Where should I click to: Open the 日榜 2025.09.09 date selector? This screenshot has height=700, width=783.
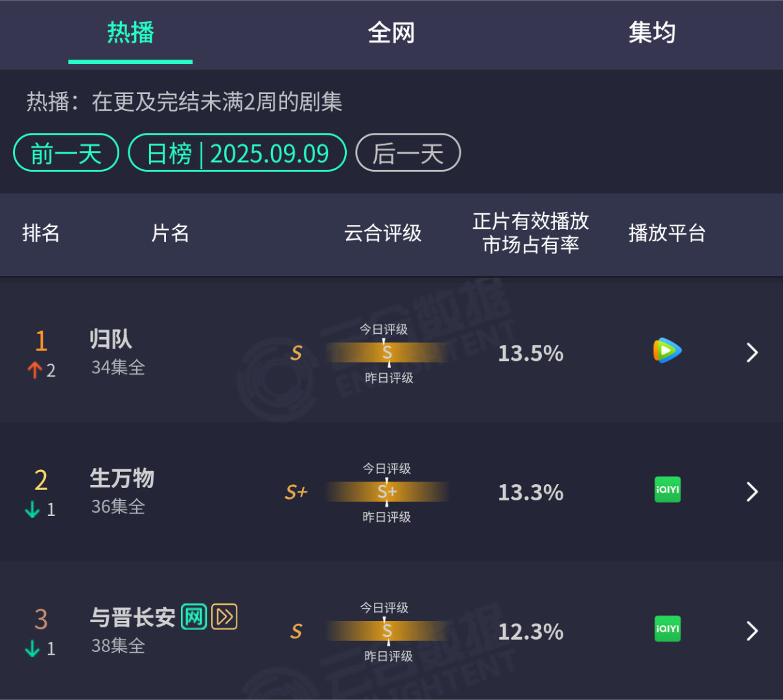237,153
